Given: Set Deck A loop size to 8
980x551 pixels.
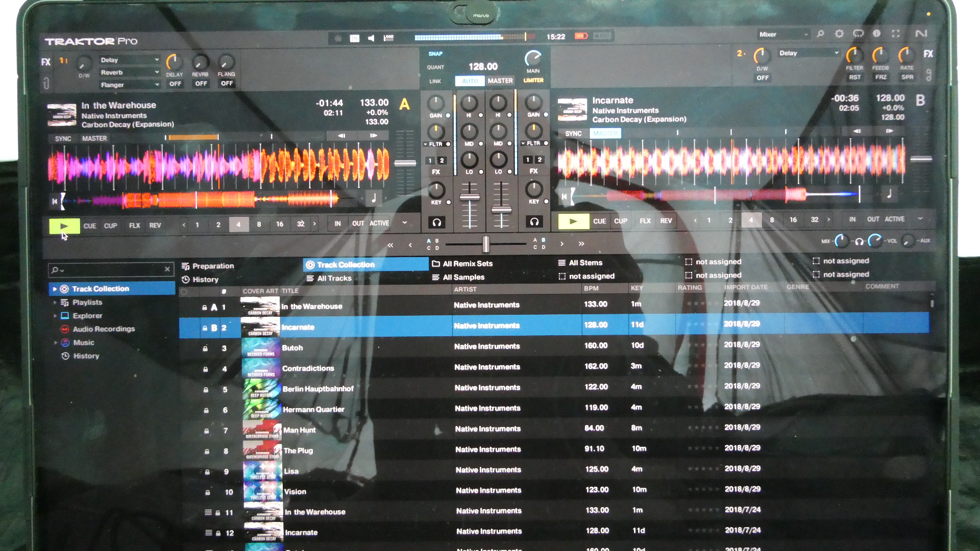Looking at the screenshot, I should 259,224.
